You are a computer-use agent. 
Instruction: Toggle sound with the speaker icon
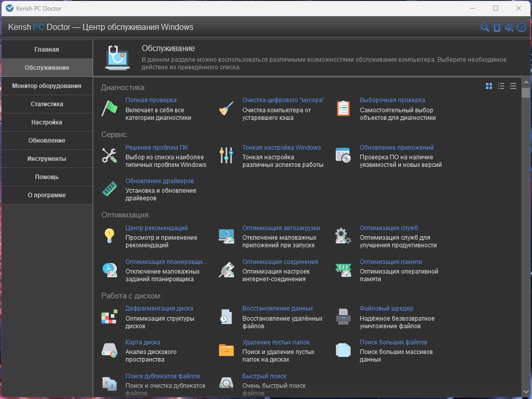509,27
